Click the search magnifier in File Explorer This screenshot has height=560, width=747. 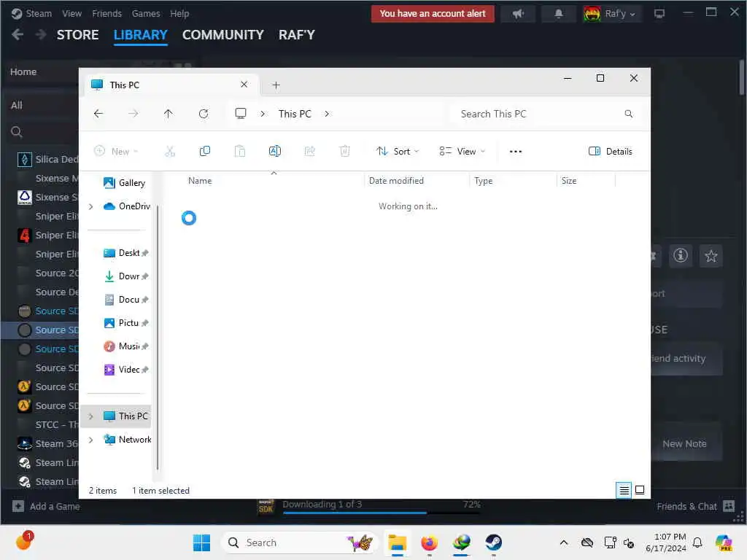pos(629,114)
